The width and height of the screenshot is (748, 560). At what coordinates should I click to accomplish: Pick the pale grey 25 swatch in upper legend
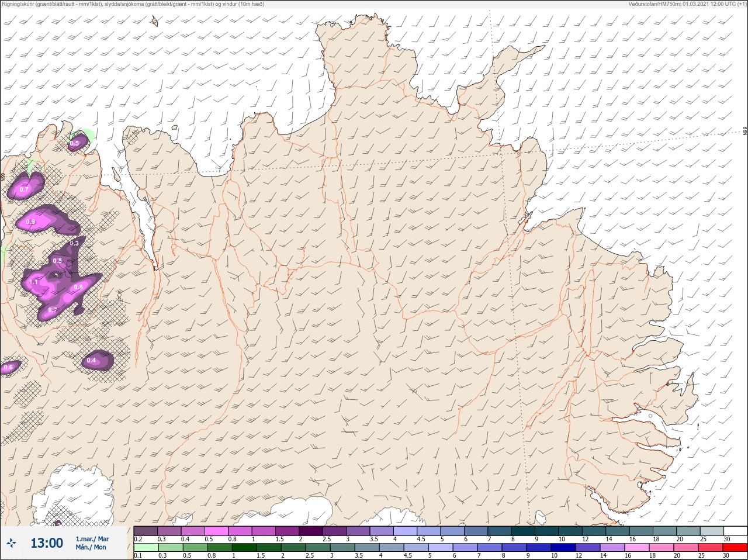(x=711, y=531)
